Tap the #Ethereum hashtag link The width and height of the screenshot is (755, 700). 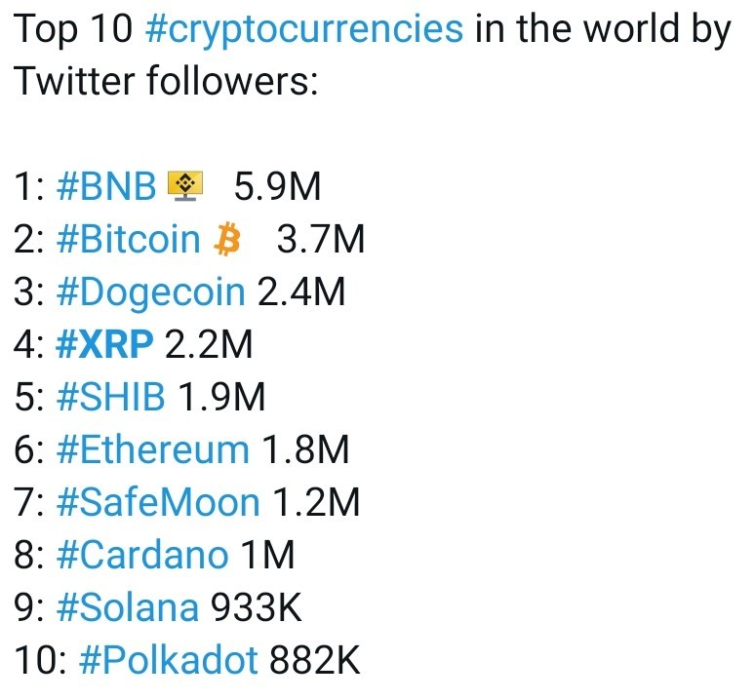tap(152, 449)
